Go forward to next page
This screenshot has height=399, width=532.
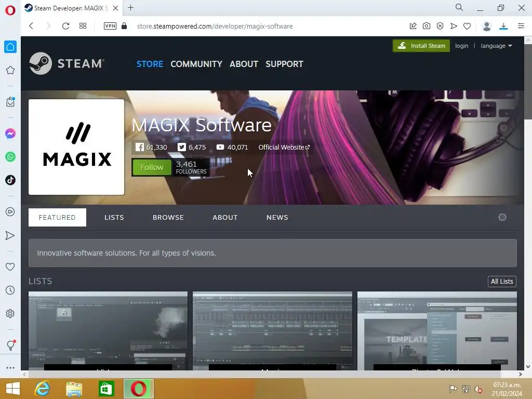48,26
